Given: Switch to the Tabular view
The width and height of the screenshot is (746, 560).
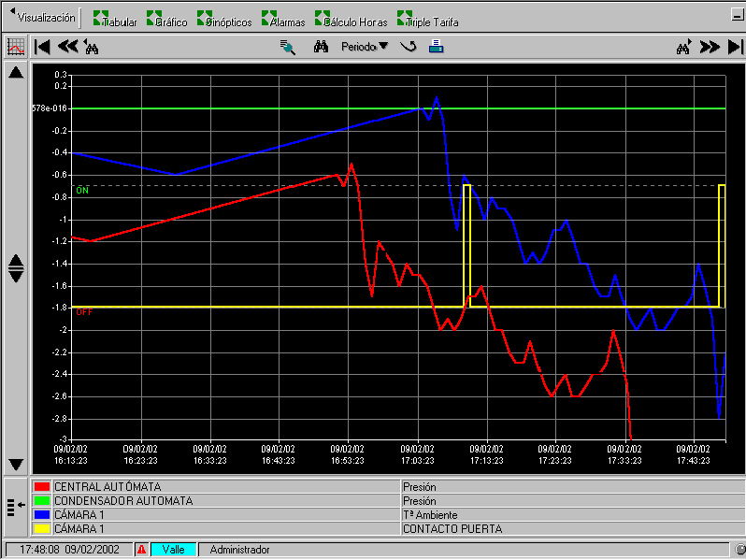Looking at the screenshot, I should (116, 21).
